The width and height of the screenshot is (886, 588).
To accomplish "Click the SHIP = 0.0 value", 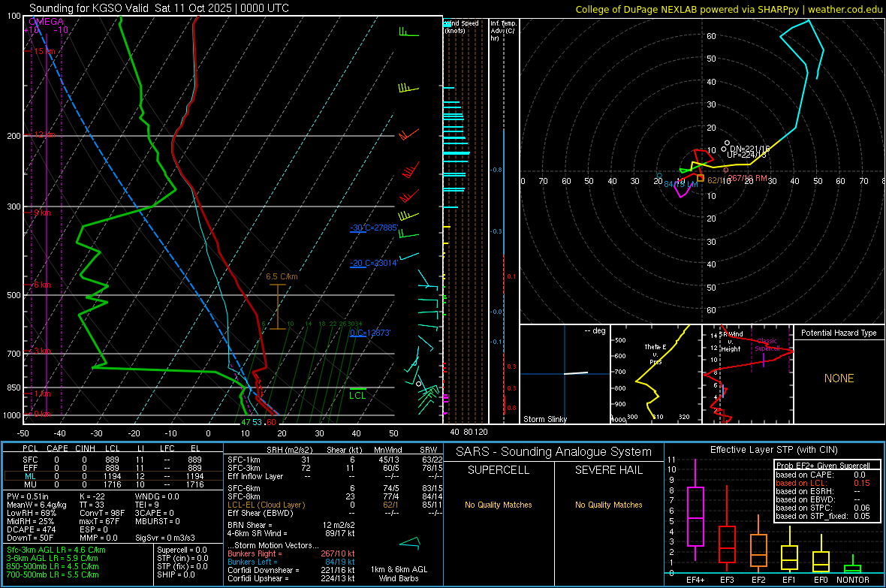I will click(176, 574).
